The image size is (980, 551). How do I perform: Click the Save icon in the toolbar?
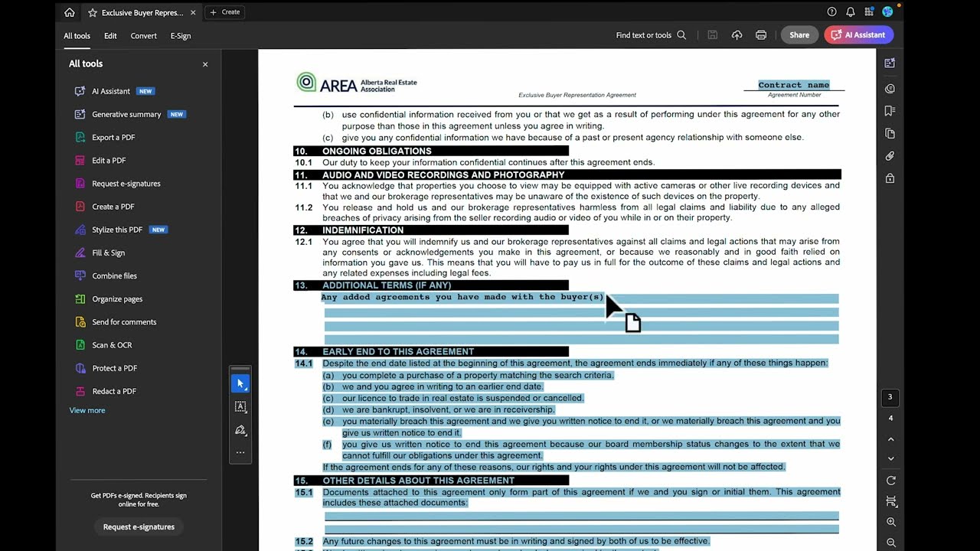pos(713,35)
